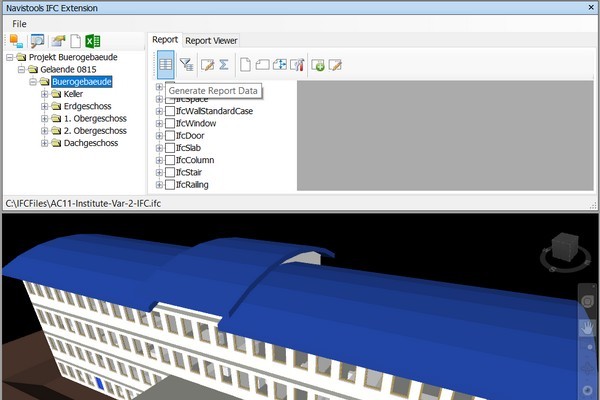Click the magnifier search icon in left toolbar
This screenshot has height=400, width=600.
tap(37, 41)
